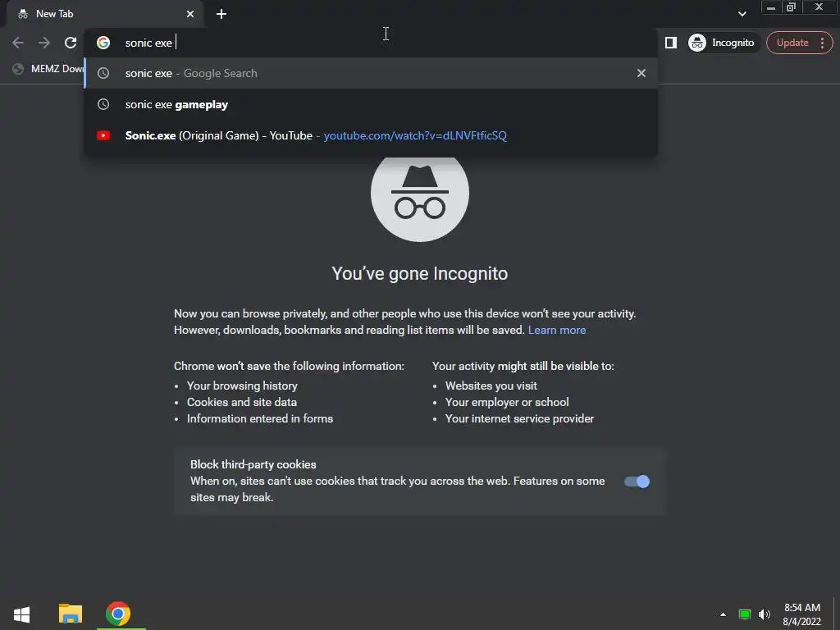Click the YouTube icon in the suggestion row
The image size is (840, 630).
[x=103, y=135]
